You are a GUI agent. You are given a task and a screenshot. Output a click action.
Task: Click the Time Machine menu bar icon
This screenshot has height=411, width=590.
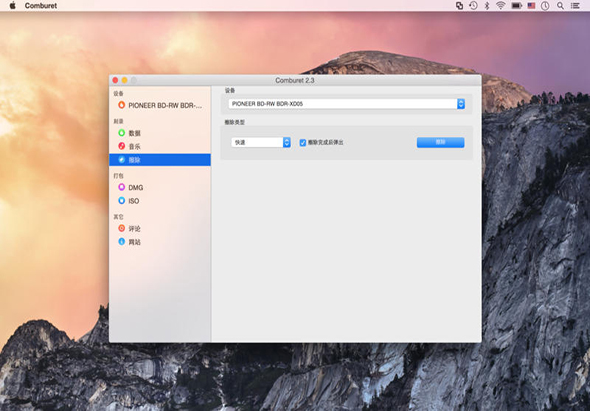point(473,6)
